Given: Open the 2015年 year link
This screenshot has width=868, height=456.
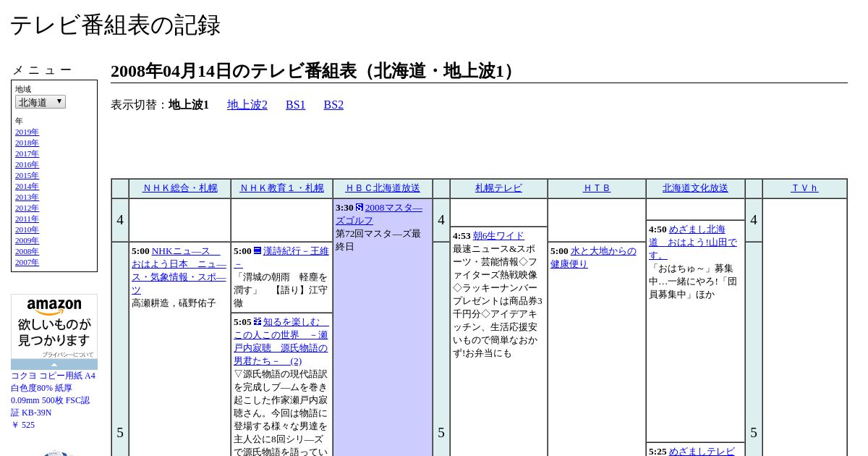Looking at the screenshot, I should point(27,176).
